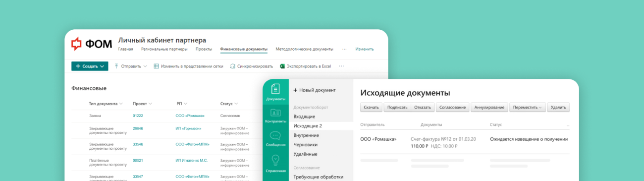
Task: Open the Удалённые folder
Action: [x=305, y=154]
